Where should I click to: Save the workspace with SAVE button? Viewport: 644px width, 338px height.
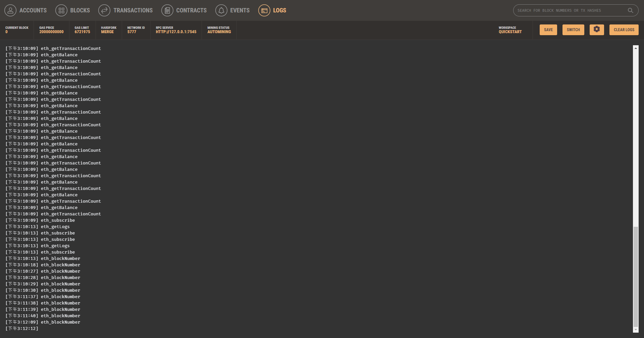pos(548,29)
